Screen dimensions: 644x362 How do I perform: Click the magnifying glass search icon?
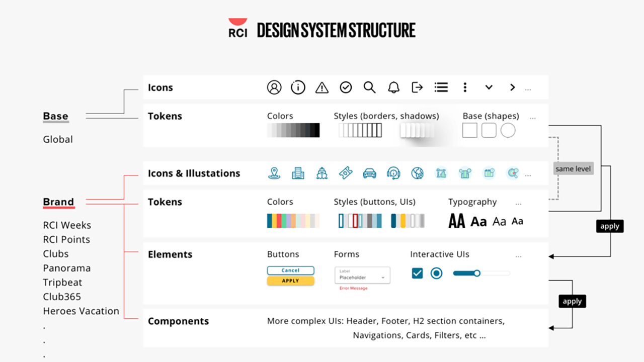369,87
